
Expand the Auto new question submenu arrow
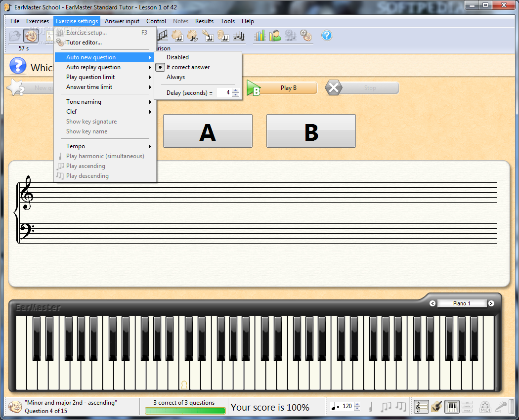pyautogui.click(x=150, y=57)
